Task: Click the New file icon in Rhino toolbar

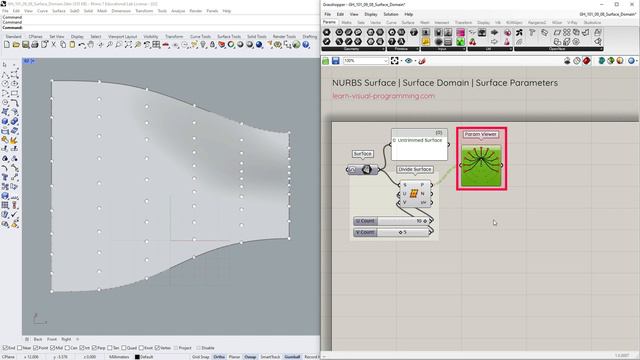Action: click(x=7, y=44)
